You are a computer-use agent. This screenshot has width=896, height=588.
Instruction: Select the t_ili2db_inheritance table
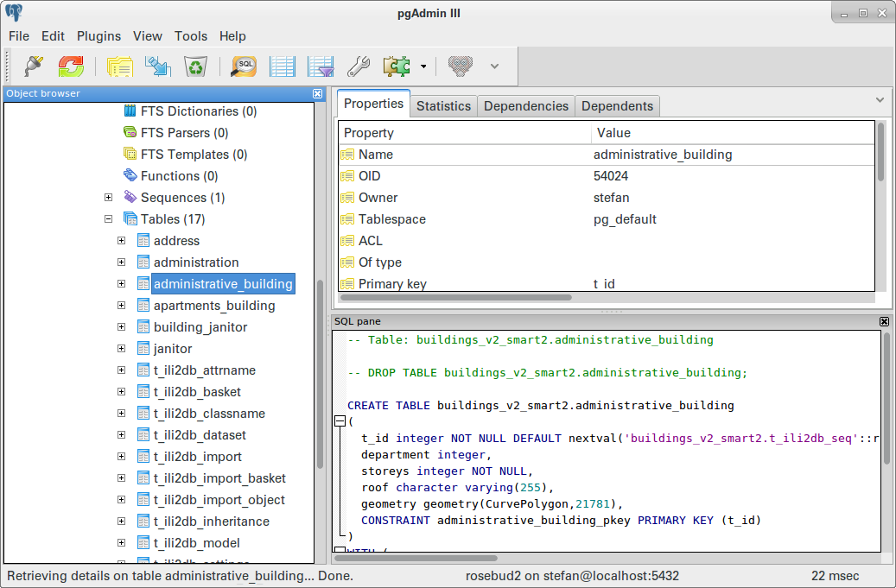tap(212, 522)
